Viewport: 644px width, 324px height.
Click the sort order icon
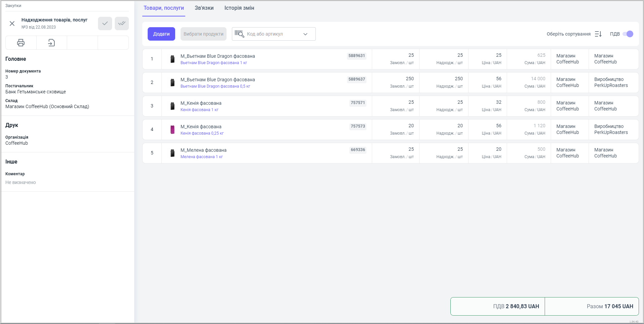point(598,34)
